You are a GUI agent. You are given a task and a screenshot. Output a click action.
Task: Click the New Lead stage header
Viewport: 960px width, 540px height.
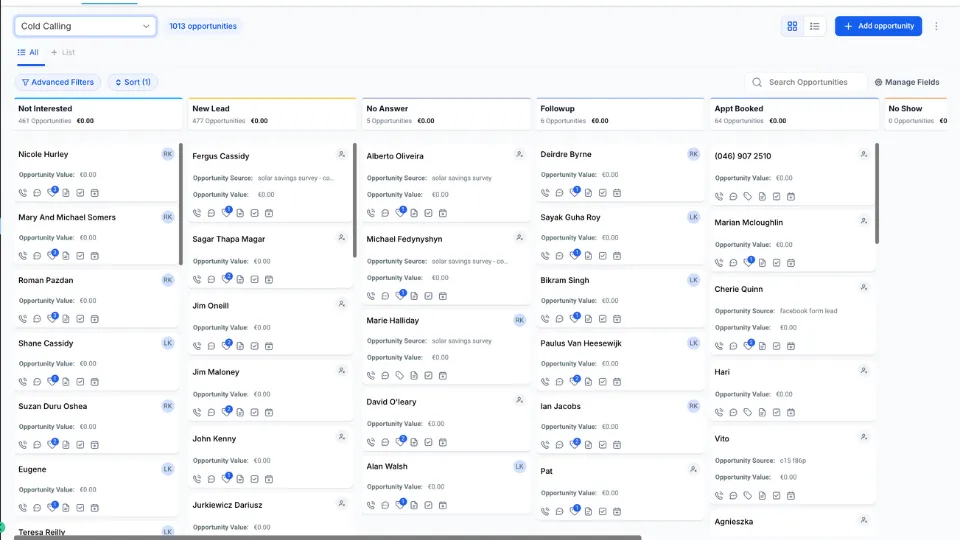272,114
